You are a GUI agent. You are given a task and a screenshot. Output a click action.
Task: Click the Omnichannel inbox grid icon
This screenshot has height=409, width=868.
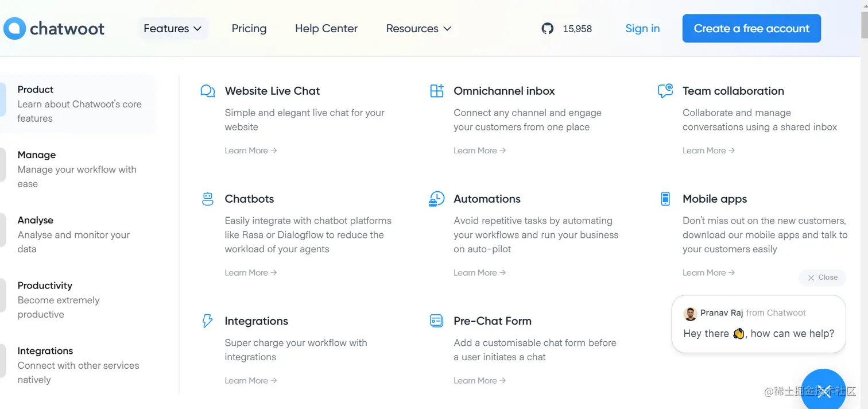tap(437, 91)
